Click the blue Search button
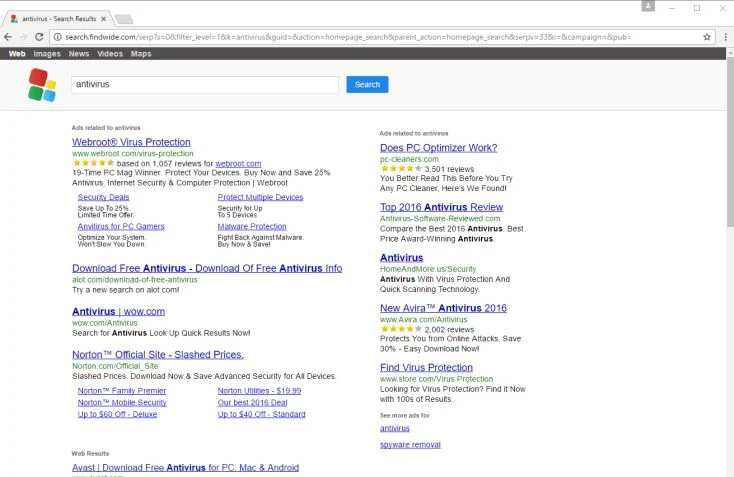 pos(367,84)
